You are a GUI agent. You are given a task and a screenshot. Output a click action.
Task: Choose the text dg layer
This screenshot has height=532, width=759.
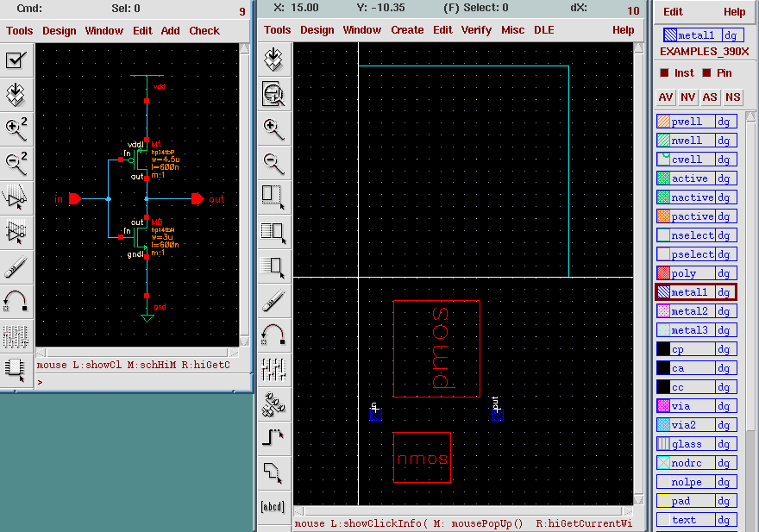(x=697, y=520)
